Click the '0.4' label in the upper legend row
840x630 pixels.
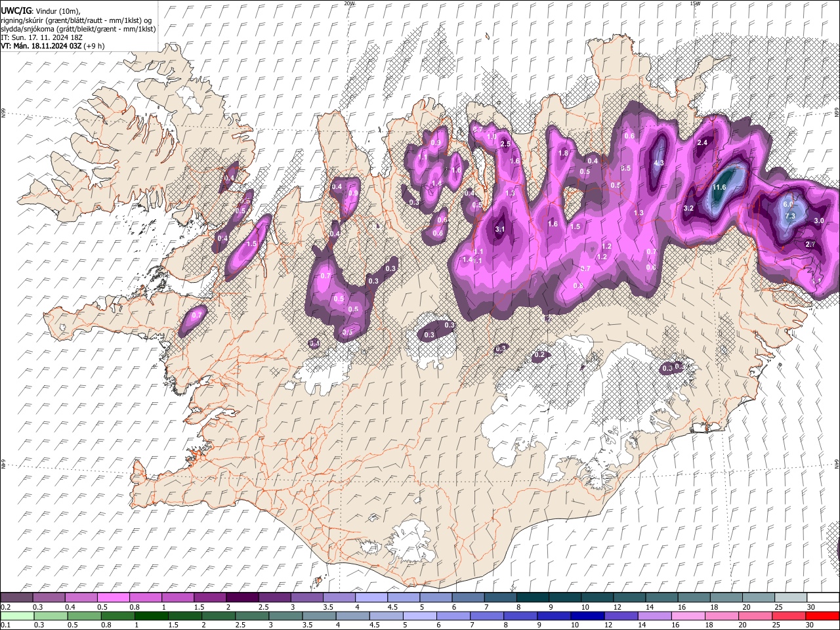click(x=70, y=607)
